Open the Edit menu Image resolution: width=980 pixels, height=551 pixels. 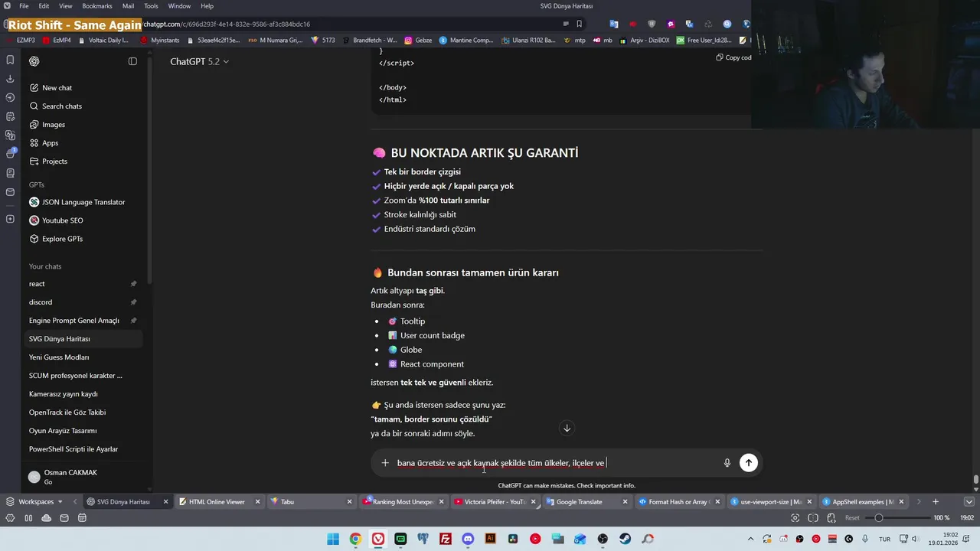tap(44, 6)
